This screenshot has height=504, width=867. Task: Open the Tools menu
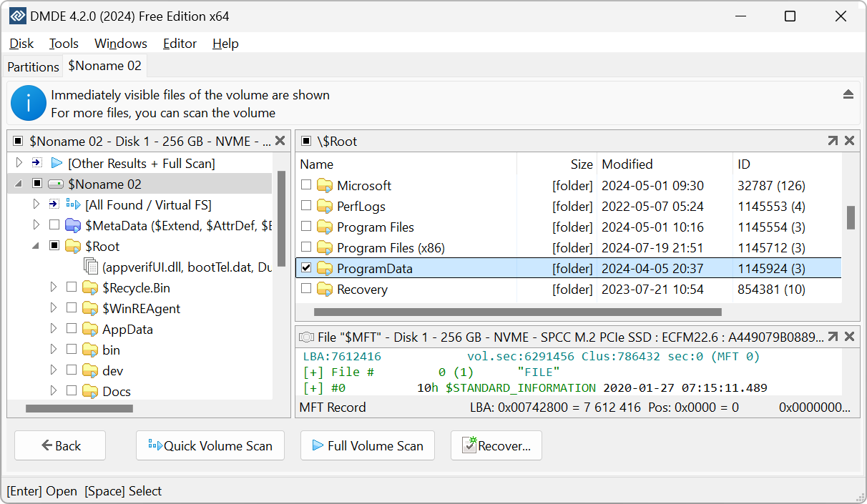click(x=64, y=44)
